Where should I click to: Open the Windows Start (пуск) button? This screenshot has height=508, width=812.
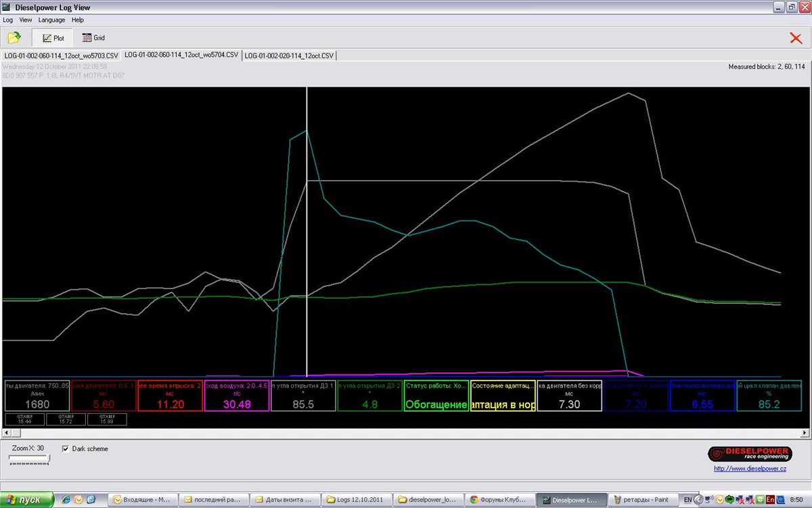point(27,500)
